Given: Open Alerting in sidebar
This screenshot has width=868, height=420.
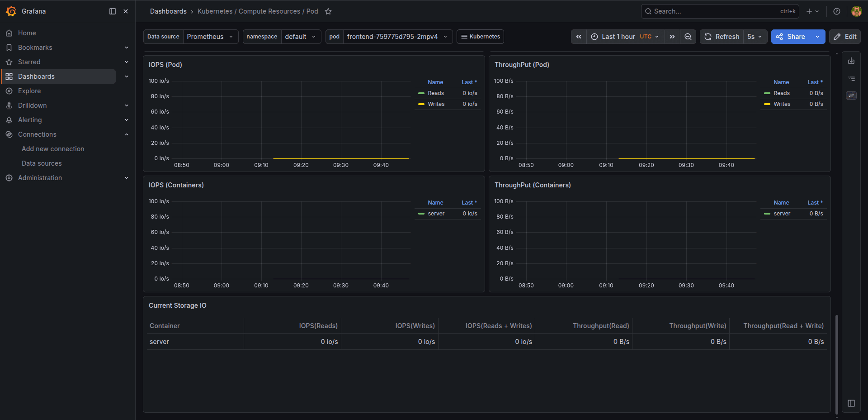Looking at the screenshot, I should coord(30,120).
